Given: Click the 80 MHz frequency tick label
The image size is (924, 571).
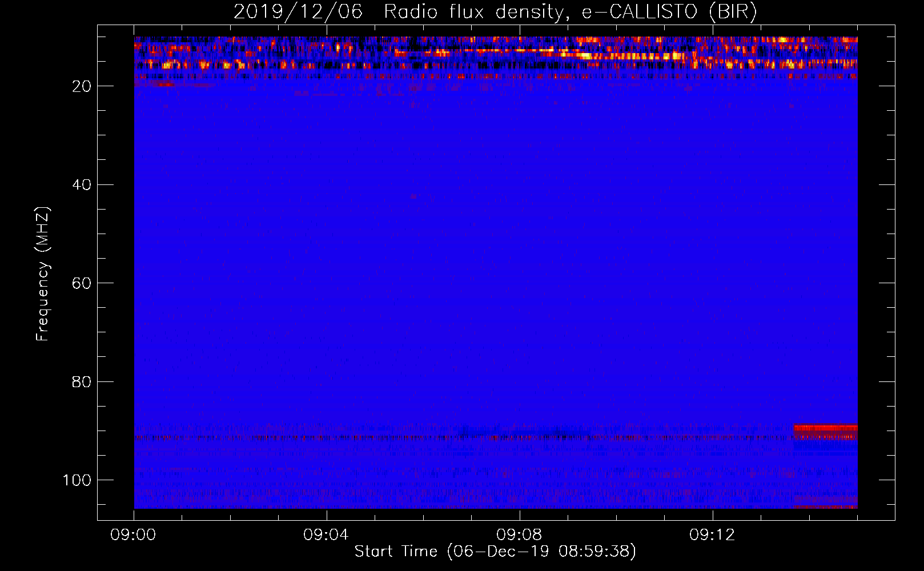Looking at the screenshot, I should coord(82,382).
